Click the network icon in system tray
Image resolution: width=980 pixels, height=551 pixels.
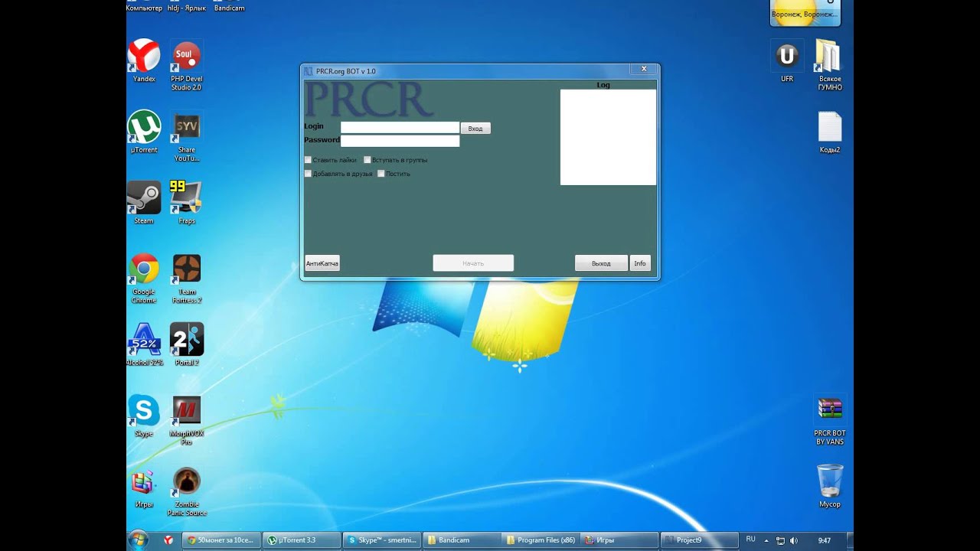(780, 540)
